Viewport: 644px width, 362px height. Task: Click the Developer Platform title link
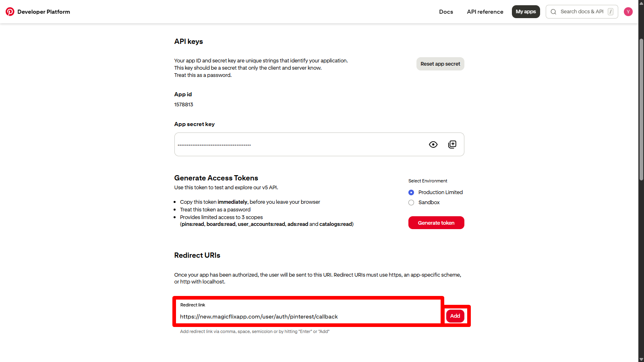click(x=43, y=12)
